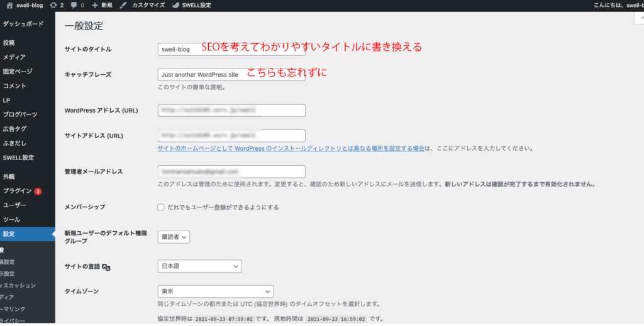Open LP in the sidebar
644x326 pixels.
6,100
